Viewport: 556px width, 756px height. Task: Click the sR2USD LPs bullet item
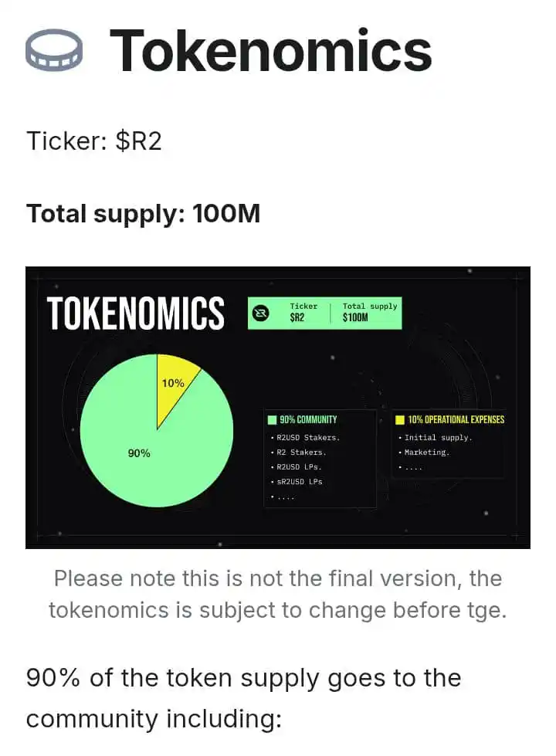click(297, 482)
